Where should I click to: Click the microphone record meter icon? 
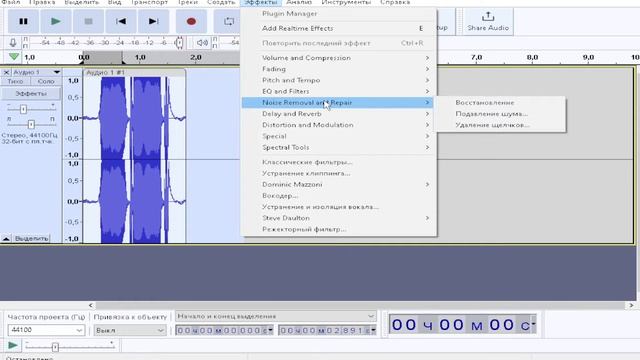point(13,42)
